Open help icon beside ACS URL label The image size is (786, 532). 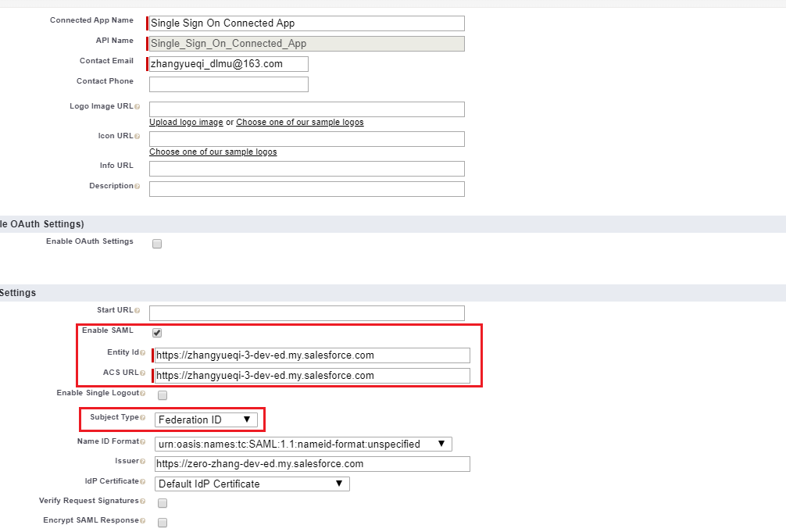(143, 373)
